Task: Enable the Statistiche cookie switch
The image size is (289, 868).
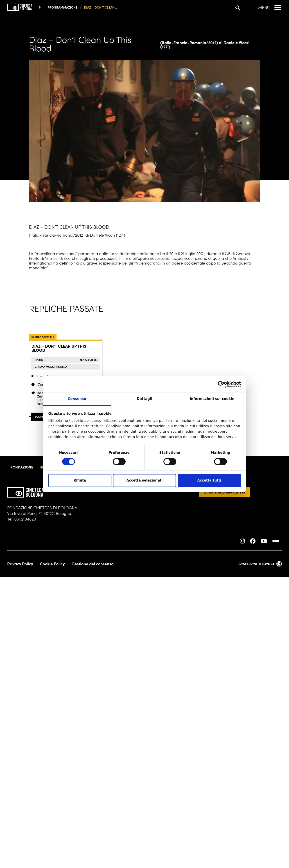Action: click(x=169, y=461)
